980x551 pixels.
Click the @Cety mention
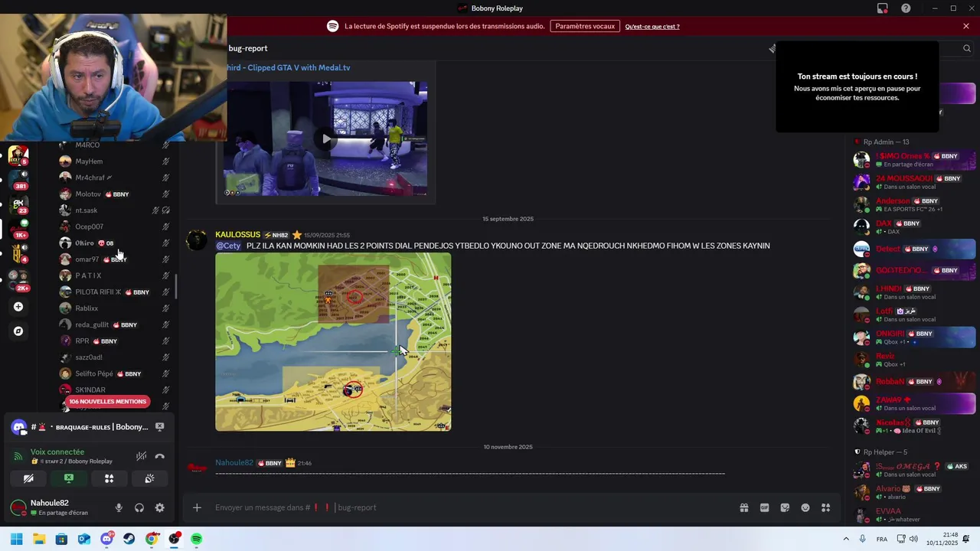click(x=228, y=246)
